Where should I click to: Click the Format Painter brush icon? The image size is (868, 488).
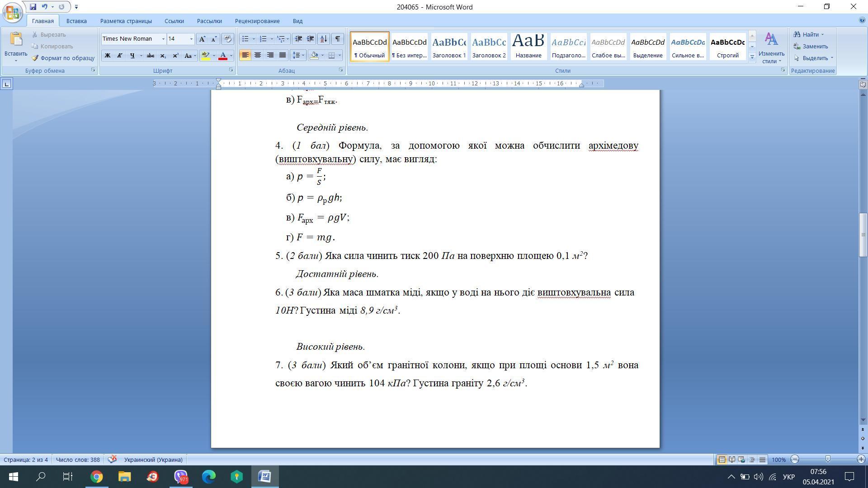[35, 58]
